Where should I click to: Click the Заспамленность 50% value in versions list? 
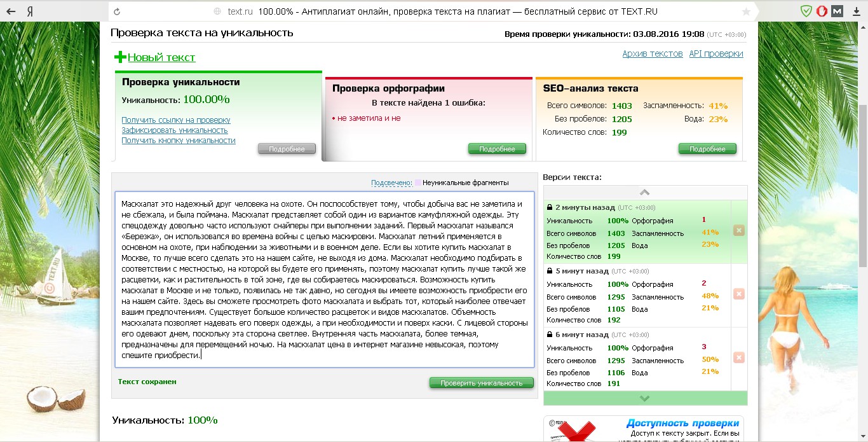point(710,360)
